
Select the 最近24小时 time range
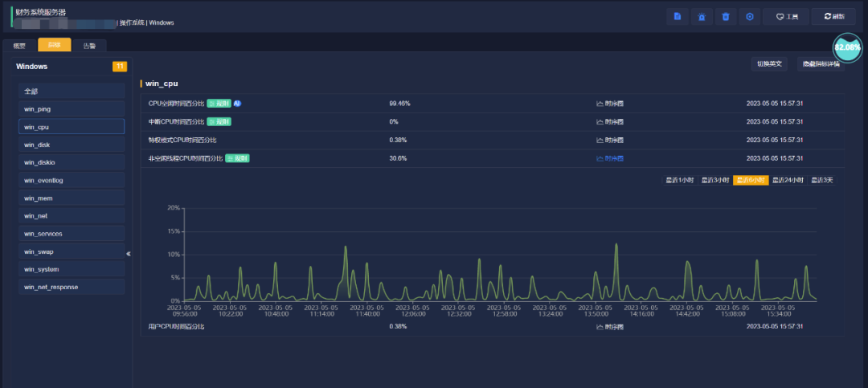[788, 181]
